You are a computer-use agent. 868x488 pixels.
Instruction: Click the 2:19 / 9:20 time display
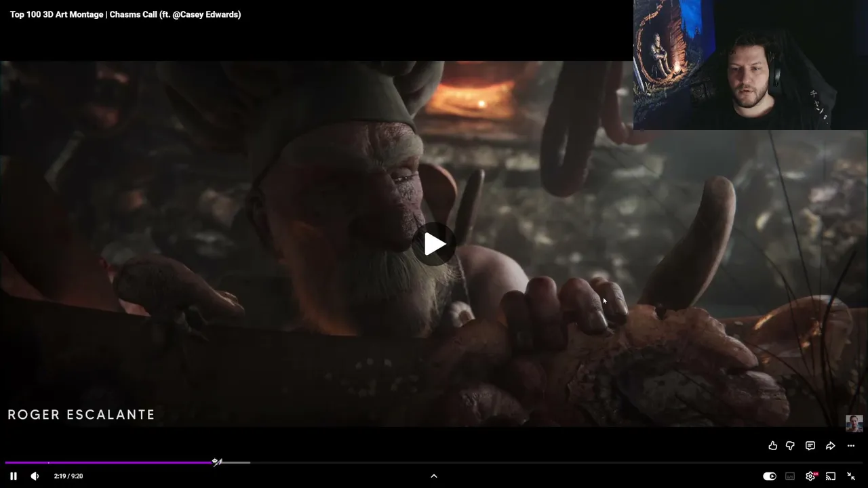68,476
